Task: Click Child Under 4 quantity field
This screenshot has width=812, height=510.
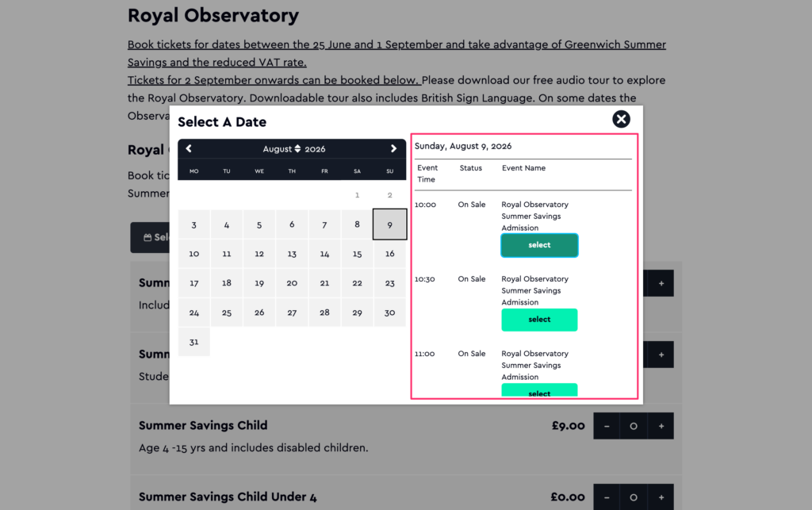Action: pyautogui.click(x=634, y=497)
